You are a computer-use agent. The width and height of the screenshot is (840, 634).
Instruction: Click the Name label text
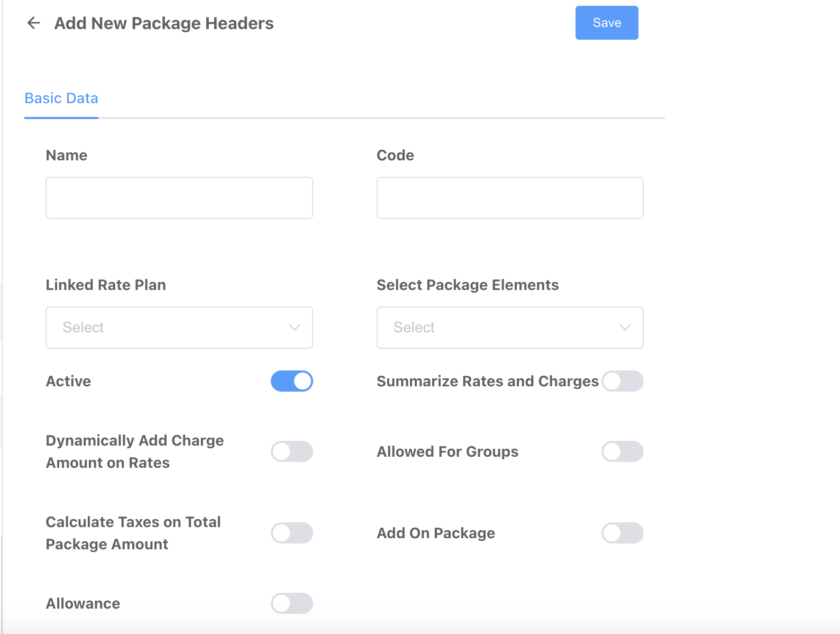67,155
